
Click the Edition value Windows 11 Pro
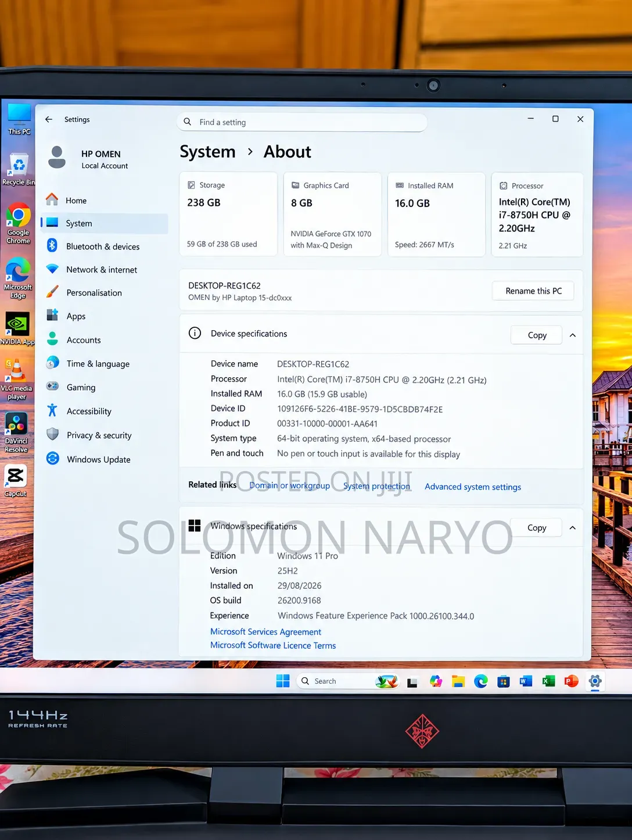coord(307,556)
